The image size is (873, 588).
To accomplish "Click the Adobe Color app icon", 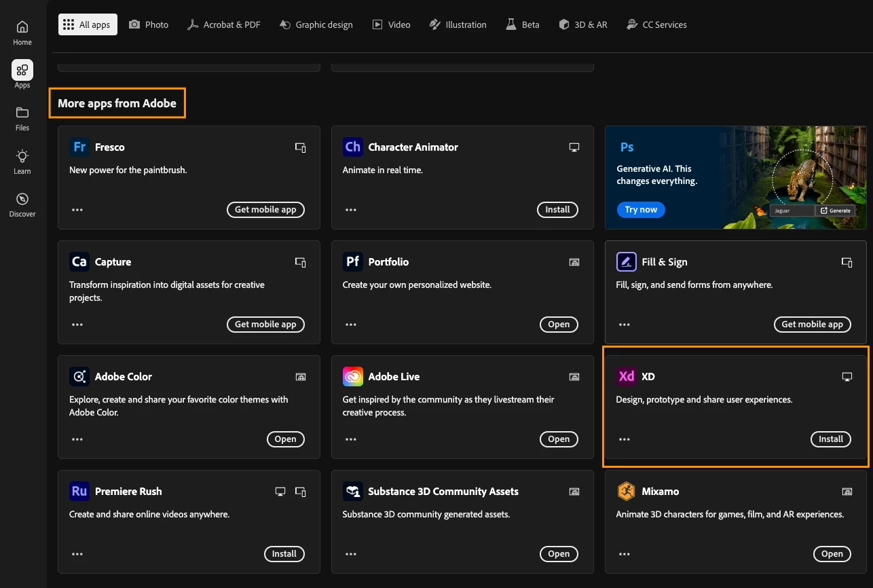I will (x=79, y=376).
